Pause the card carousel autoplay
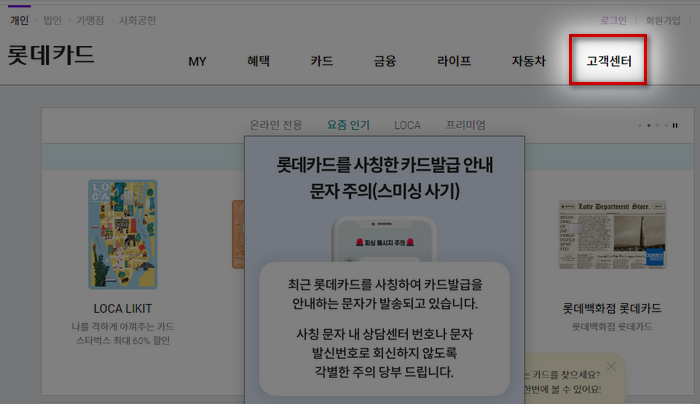 click(x=675, y=125)
